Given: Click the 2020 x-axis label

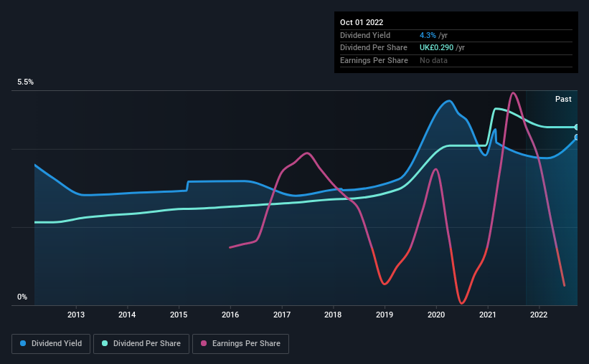Looking at the screenshot, I should point(436,315).
